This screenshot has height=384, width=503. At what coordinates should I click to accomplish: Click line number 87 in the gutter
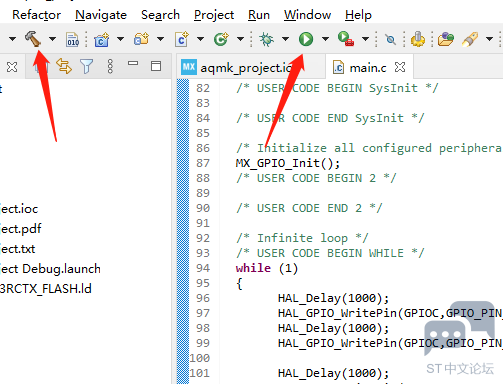pos(203,163)
